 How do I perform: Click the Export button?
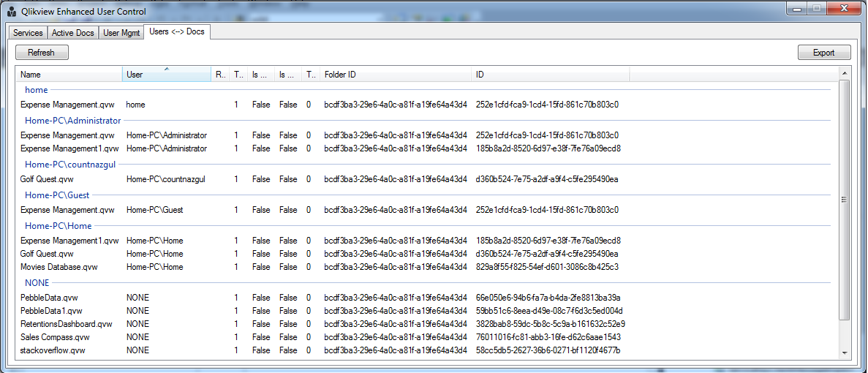click(823, 53)
